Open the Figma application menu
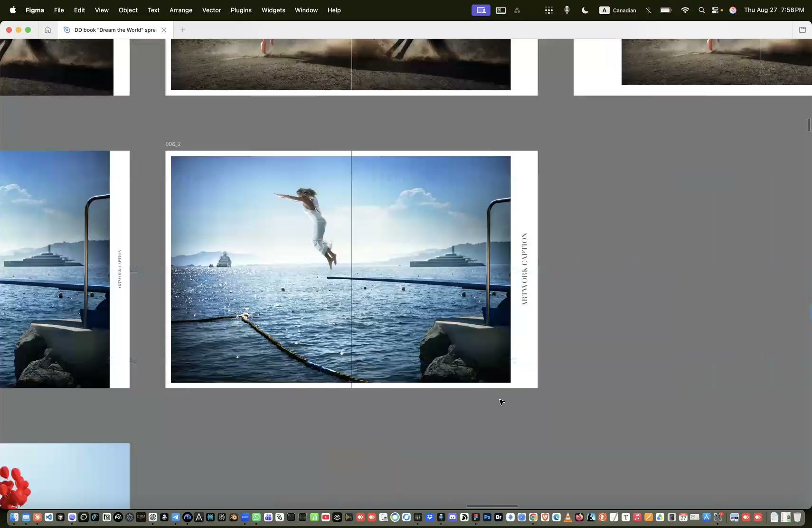 tap(35, 10)
